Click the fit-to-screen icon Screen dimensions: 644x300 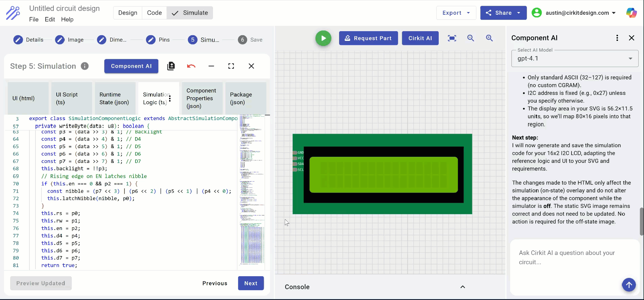coord(452,38)
